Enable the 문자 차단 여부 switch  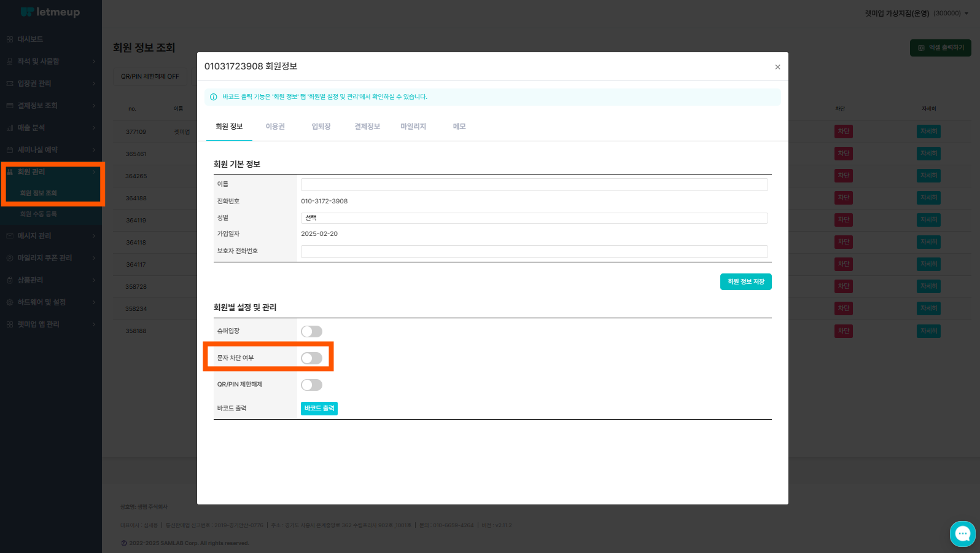[x=311, y=358]
